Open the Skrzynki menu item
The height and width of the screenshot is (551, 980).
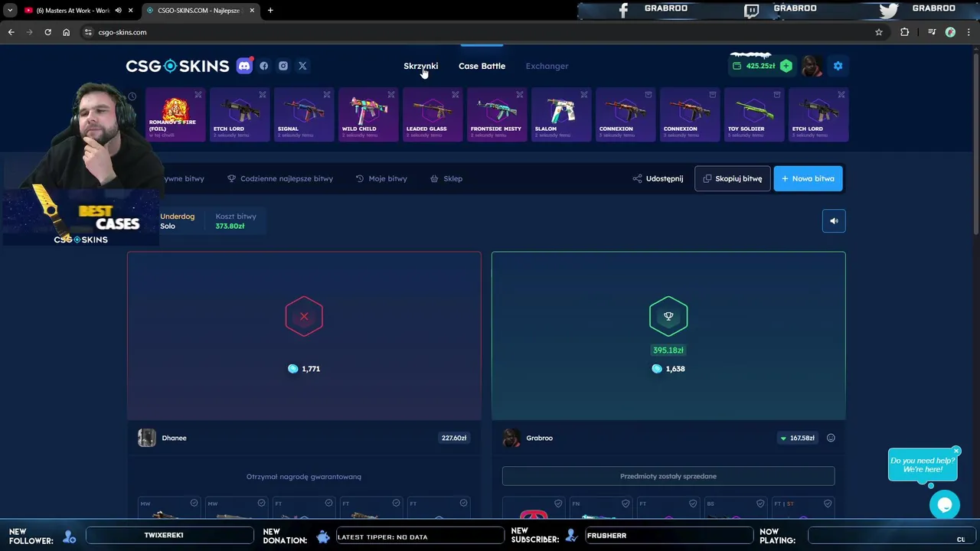point(421,66)
